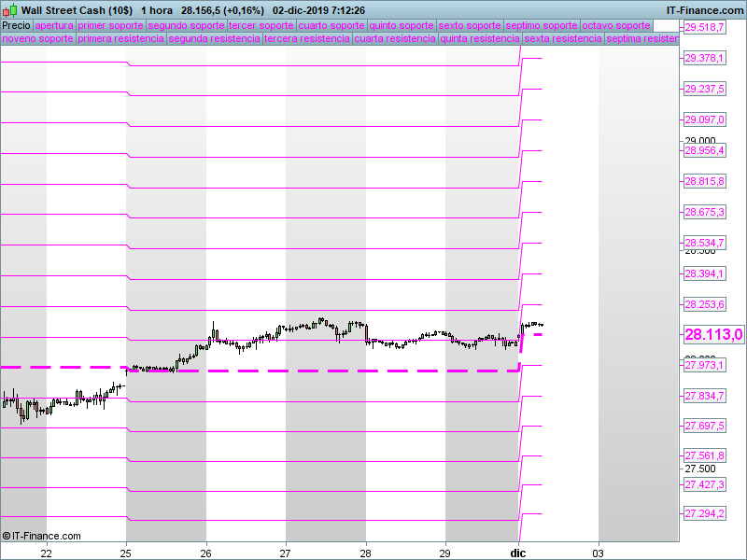Click the 27.427,3 price label
Screen dimensions: 747x560
704,484
